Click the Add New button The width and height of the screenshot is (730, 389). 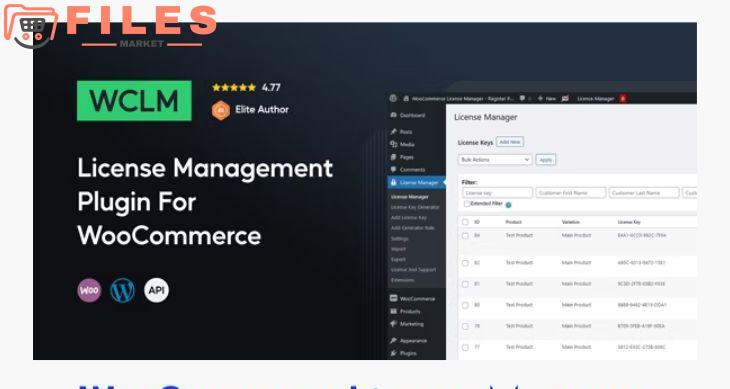pos(510,142)
